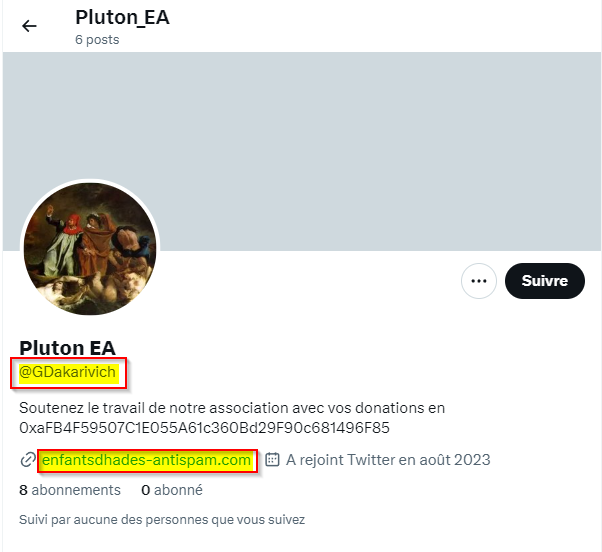Viewport: 602px width, 552px height.
Task: Open the round profile picture
Action: coord(90,250)
